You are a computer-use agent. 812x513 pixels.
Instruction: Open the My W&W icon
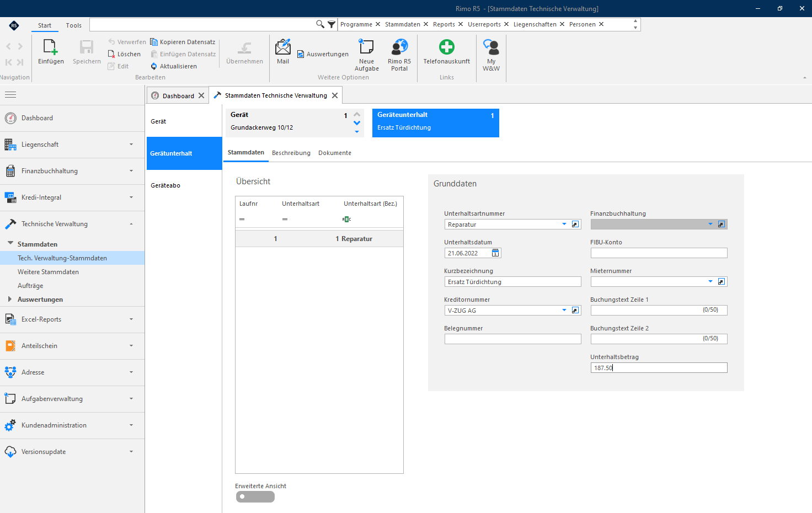coord(491,47)
